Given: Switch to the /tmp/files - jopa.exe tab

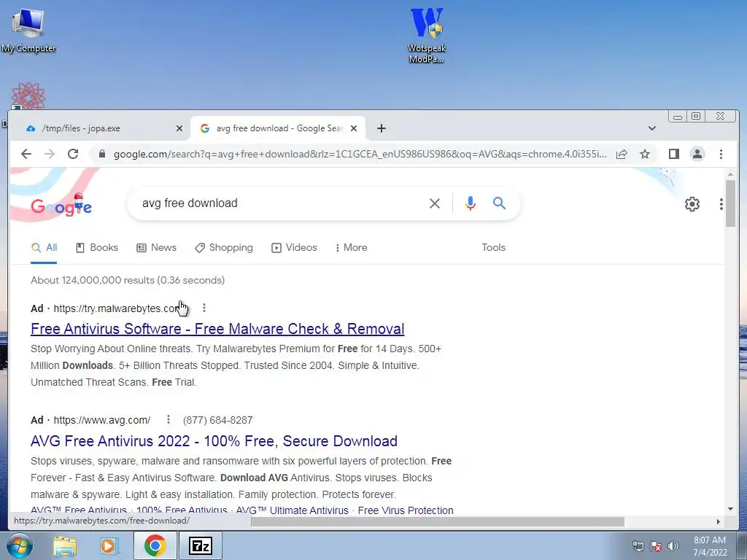Looking at the screenshot, I should [100, 128].
